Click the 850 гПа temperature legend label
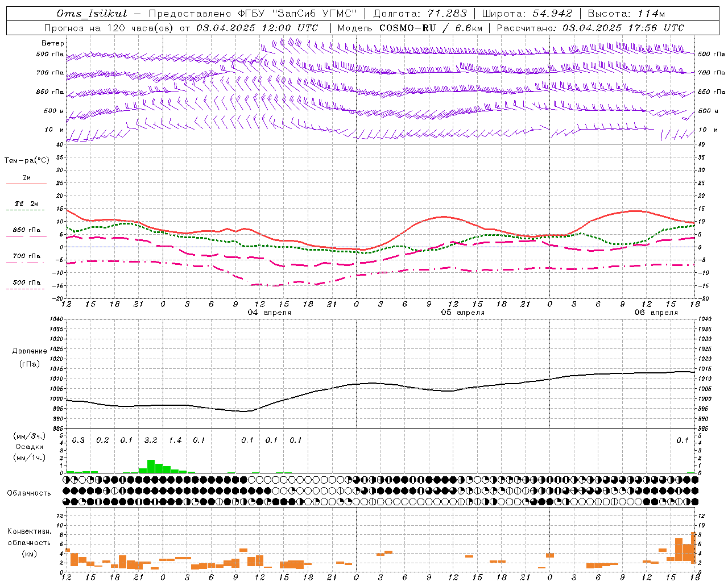 click(26, 230)
